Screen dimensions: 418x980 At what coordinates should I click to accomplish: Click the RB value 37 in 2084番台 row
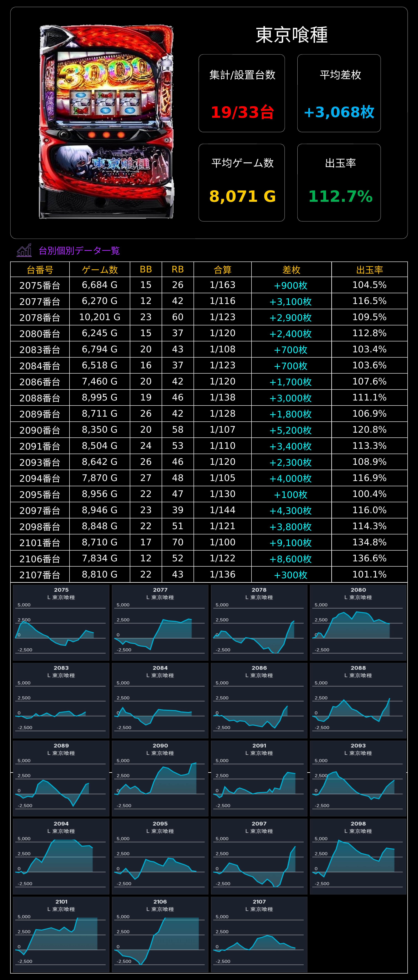(x=178, y=366)
